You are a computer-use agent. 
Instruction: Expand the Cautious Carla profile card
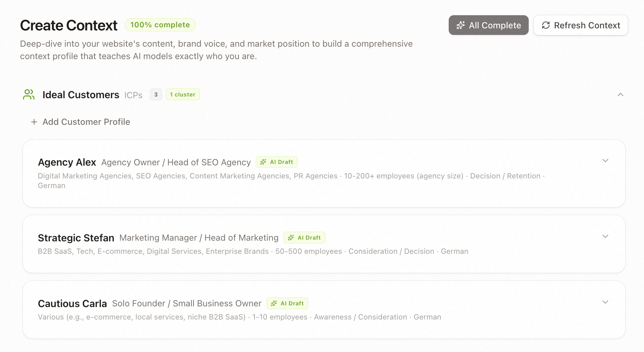(605, 302)
